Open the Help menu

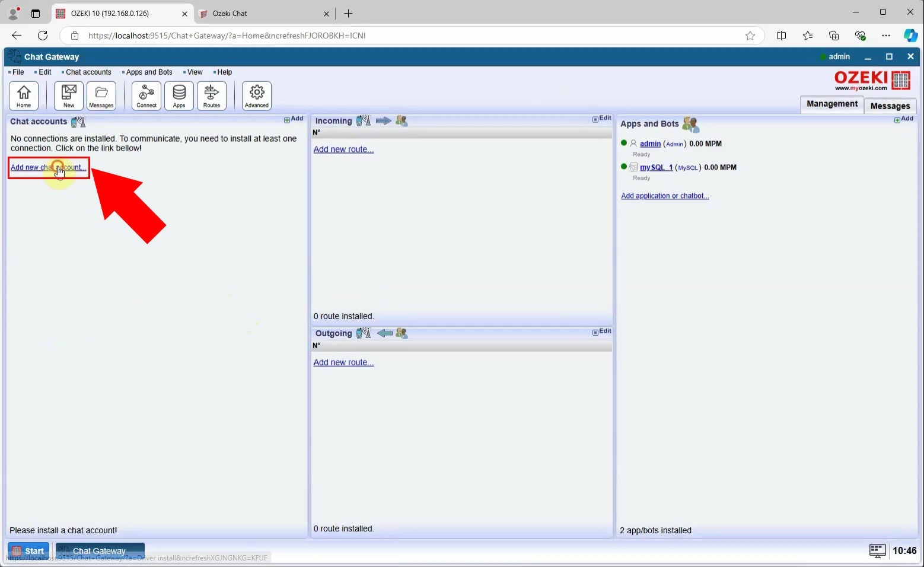(x=223, y=72)
